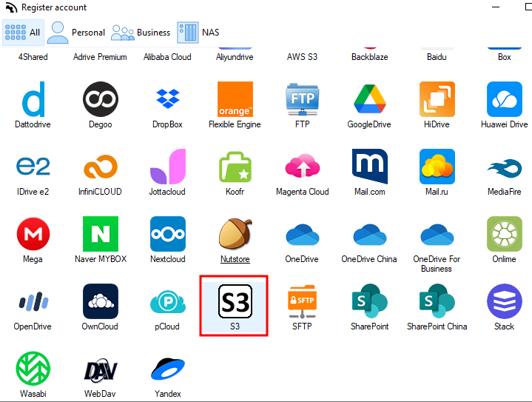Pick the MediaFire icon
Screen dimensions: 532x402
coord(504,168)
